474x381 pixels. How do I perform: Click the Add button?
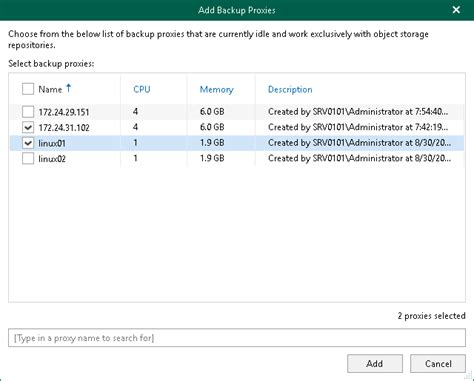tap(375, 363)
